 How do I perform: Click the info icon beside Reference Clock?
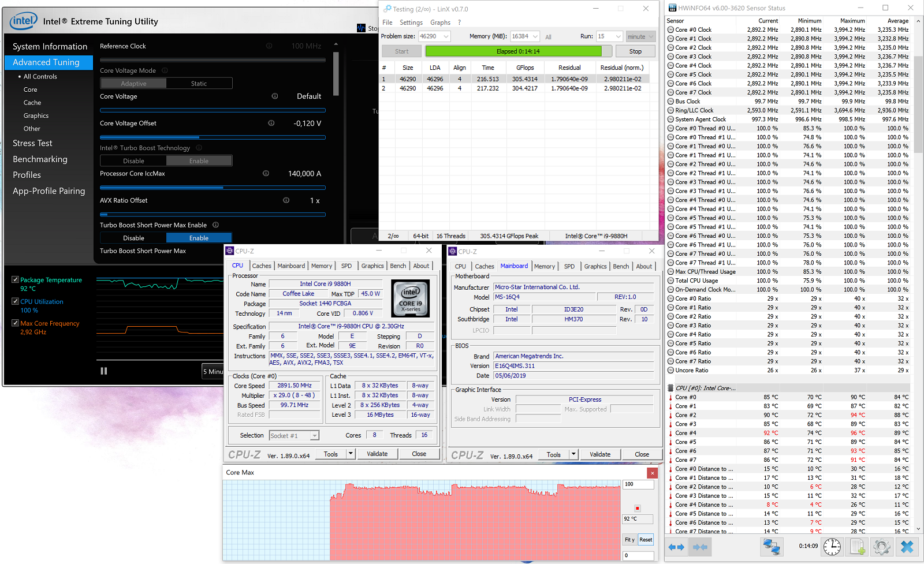[x=269, y=46]
